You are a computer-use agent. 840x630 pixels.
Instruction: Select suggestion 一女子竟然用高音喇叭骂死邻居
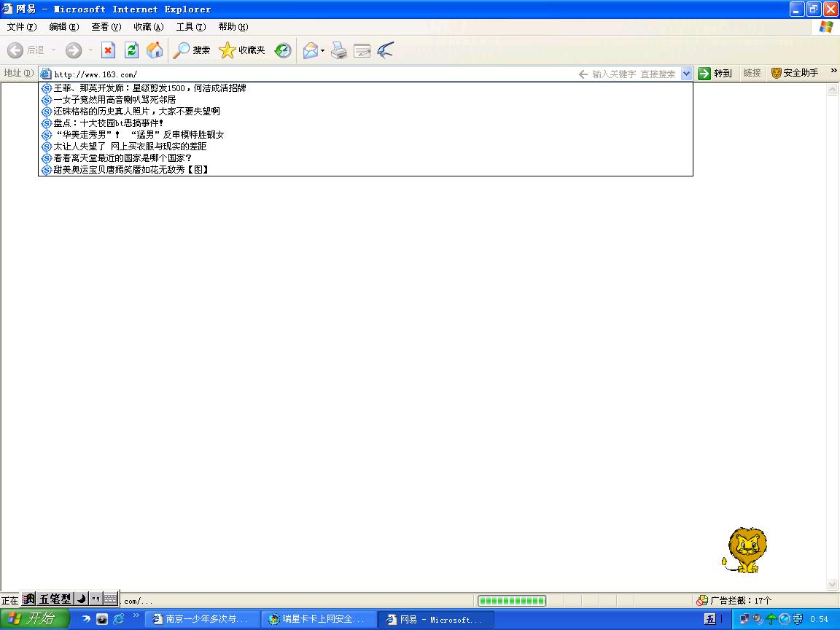[x=365, y=100]
